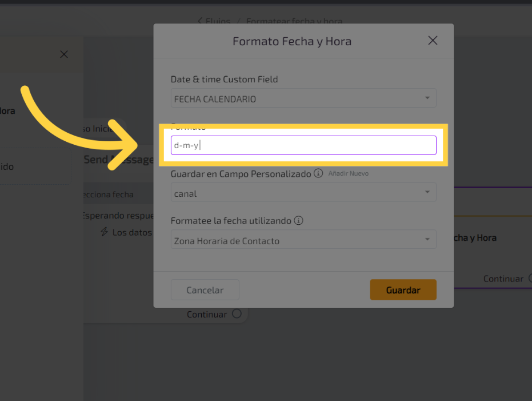Click the Añadir Nuevo link
This screenshot has height=401, width=532.
tap(347, 173)
